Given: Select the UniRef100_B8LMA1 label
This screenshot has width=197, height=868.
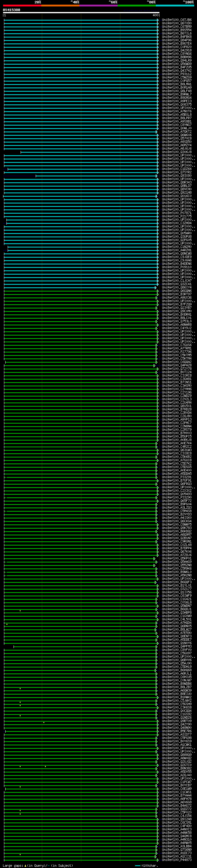Looking at the screenshot, I should point(177,84).
